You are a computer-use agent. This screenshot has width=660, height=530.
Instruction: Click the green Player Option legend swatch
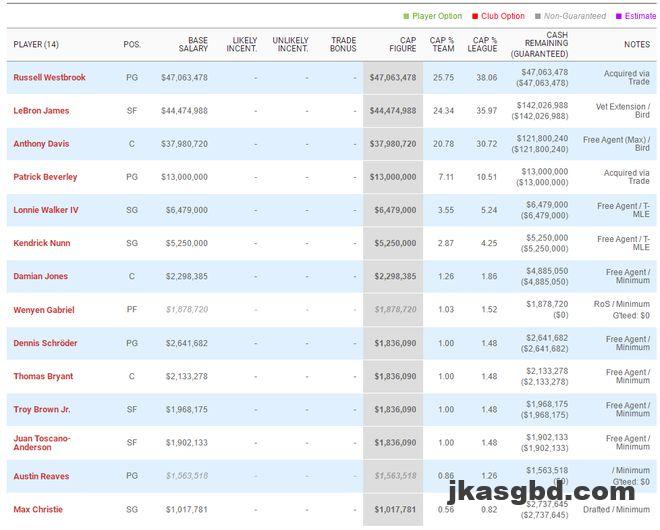click(x=406, y=16)
